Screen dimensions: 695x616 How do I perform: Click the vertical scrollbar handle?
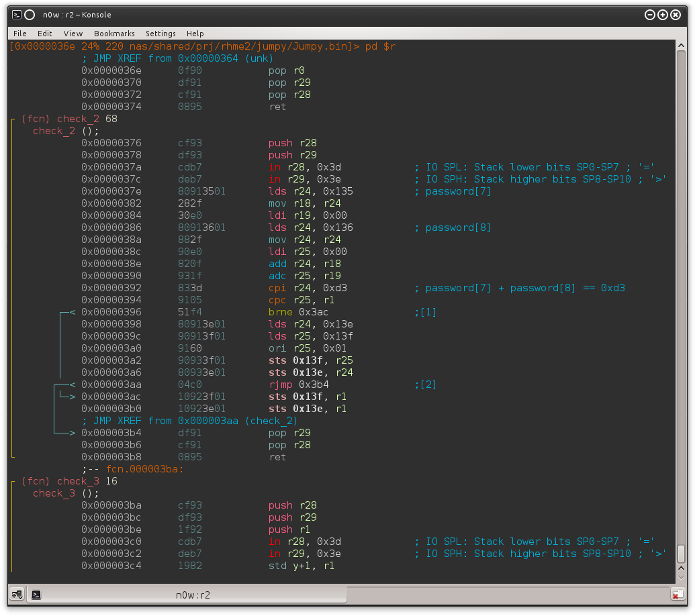(x=681, y=554)
